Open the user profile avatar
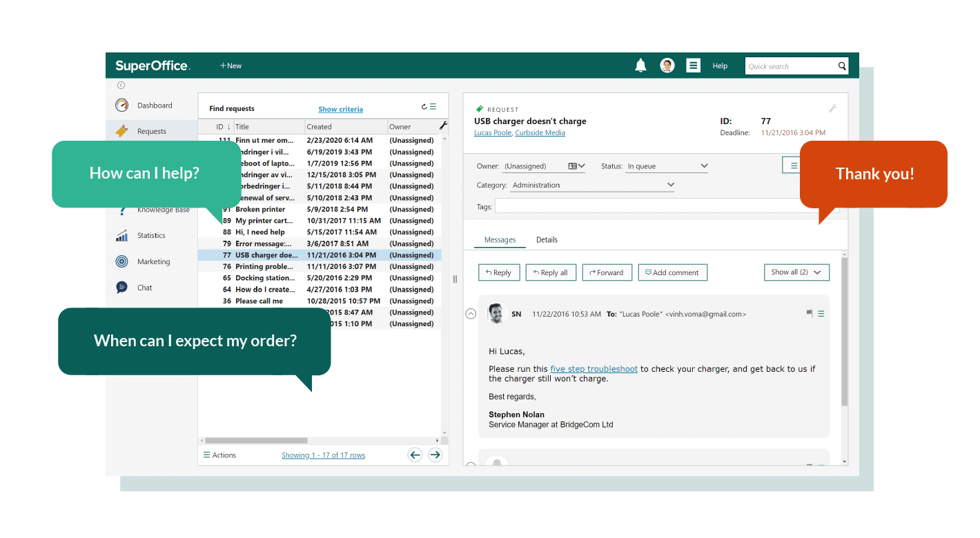980x538 pixels. pos(667,66)
